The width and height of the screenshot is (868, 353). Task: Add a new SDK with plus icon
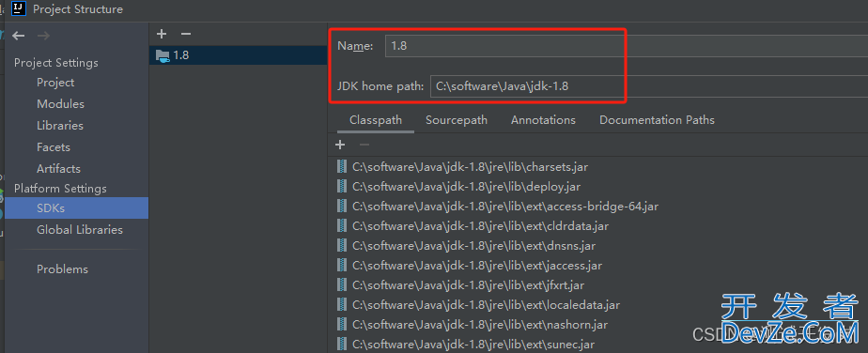[x=161, y=34]
